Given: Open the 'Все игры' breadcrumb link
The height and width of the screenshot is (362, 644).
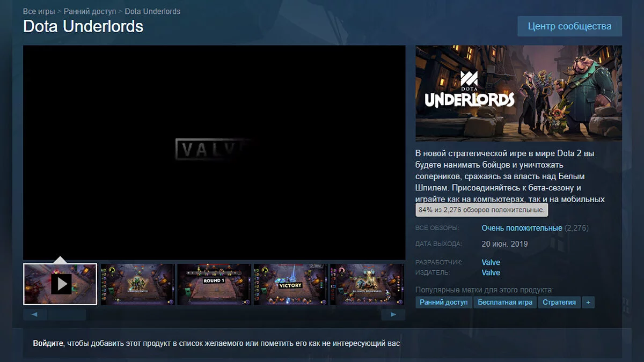Looking at the screenshot, I should pos(39,11).
